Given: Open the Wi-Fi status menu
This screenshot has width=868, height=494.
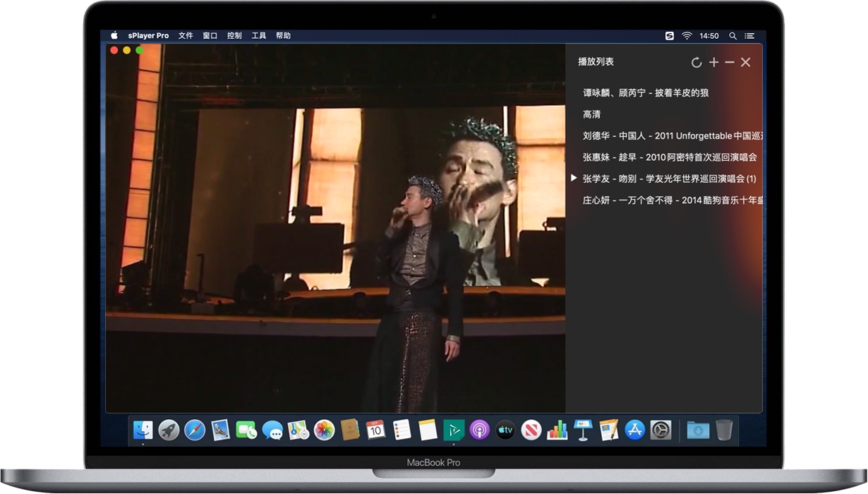Looking at the screenshot, I should tap(687, 36).
